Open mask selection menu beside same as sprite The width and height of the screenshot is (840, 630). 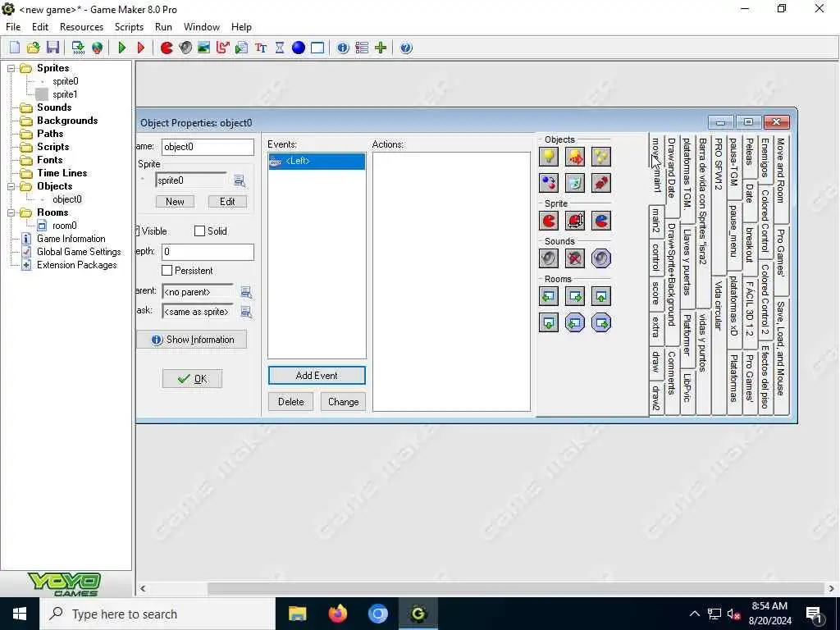246,312
